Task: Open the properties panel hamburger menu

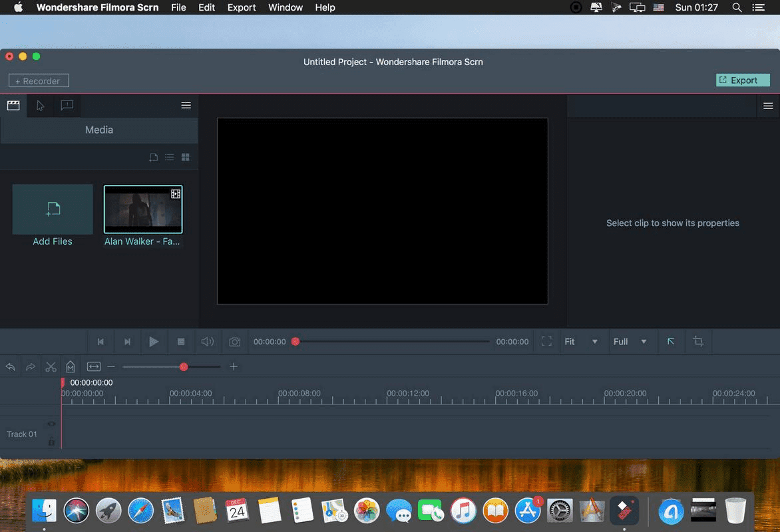Action: point(768,106)
